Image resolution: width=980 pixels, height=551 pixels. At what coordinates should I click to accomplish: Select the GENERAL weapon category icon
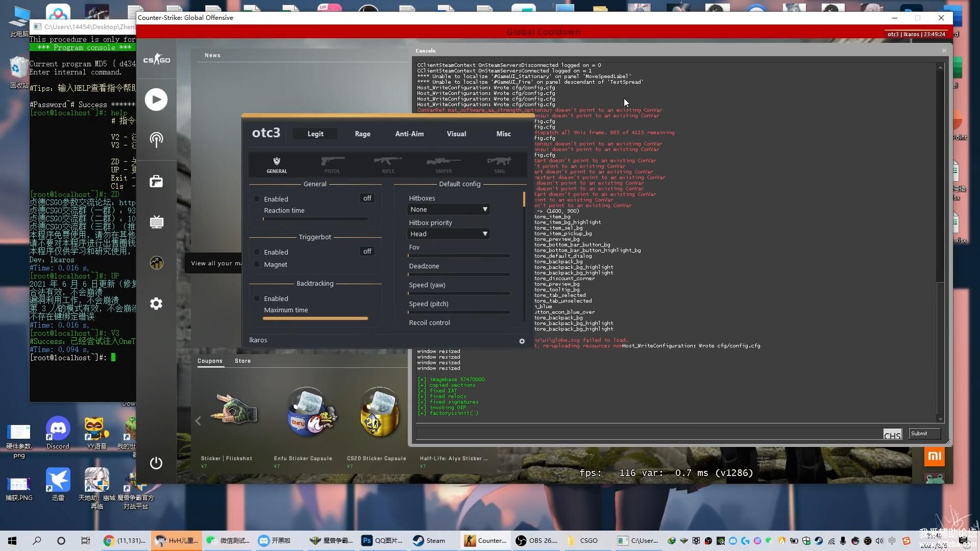tap(277, 165)
